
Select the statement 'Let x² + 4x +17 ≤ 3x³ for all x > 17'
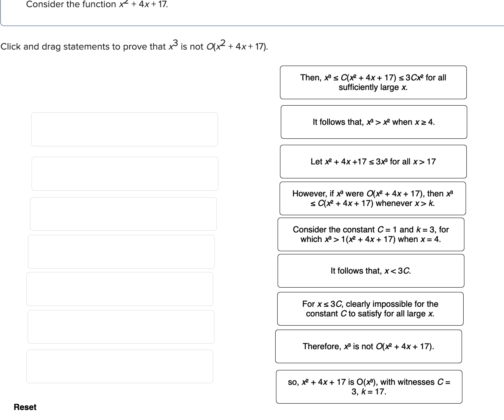click(x=373, y=162)
